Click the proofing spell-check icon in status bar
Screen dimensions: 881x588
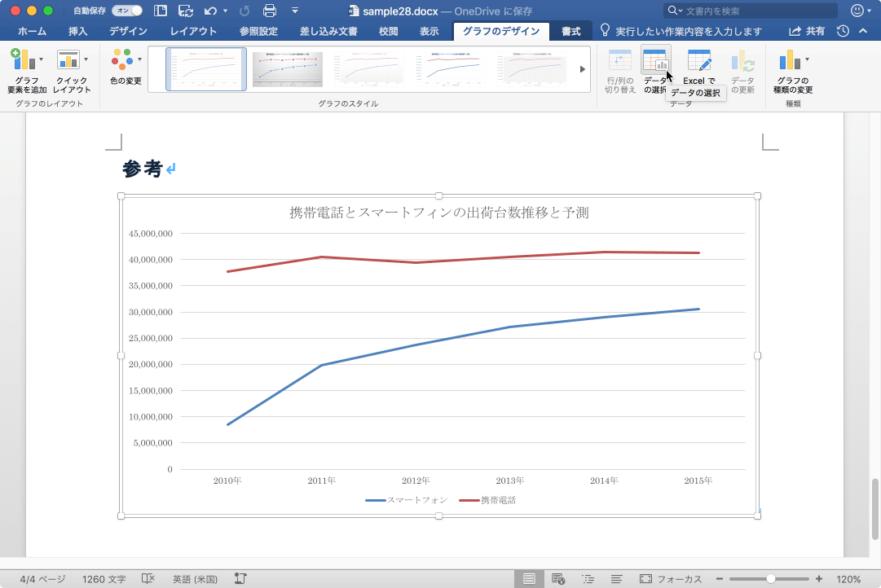tap(148, 578)
